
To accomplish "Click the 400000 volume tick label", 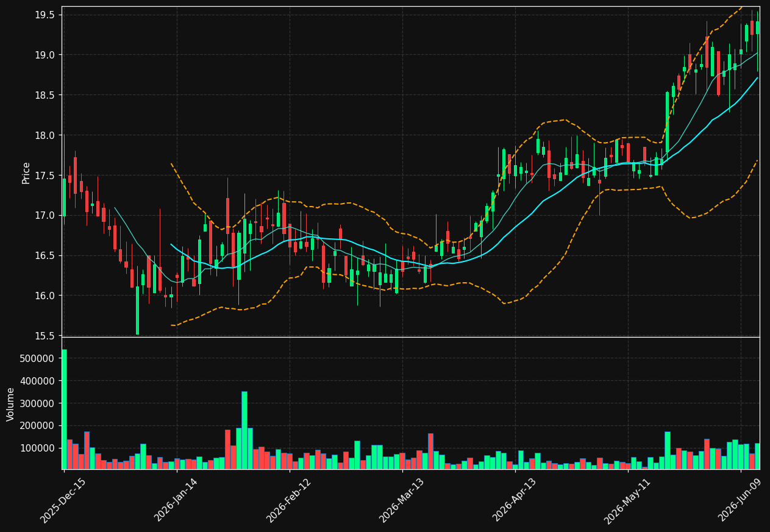I will [37, 381].
